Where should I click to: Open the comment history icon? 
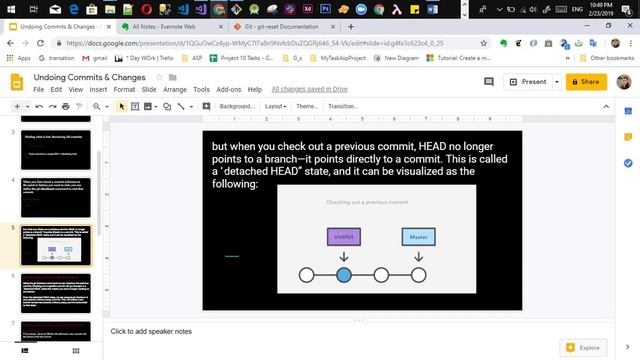489,82
